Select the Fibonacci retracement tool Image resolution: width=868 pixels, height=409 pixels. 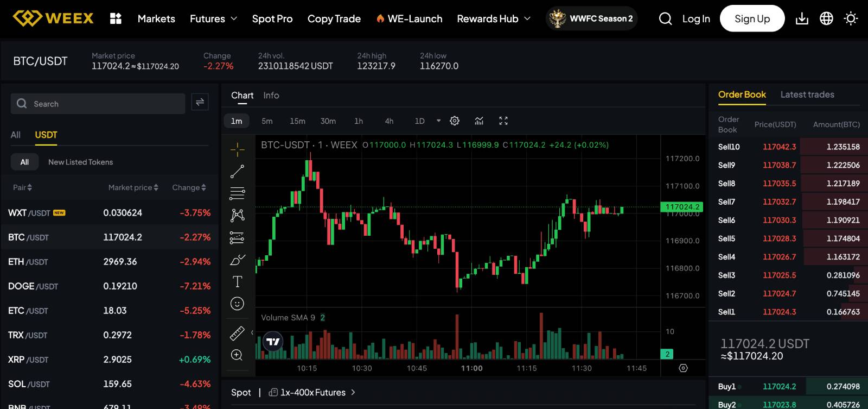[237, 193]
